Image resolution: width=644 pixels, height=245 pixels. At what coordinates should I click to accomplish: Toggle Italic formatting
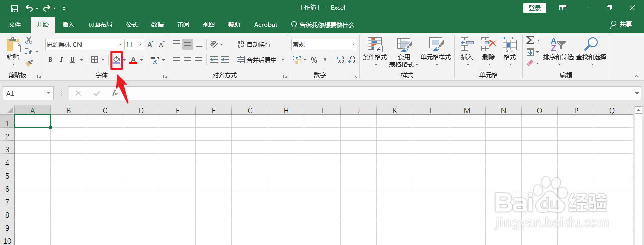coord(61,60)
